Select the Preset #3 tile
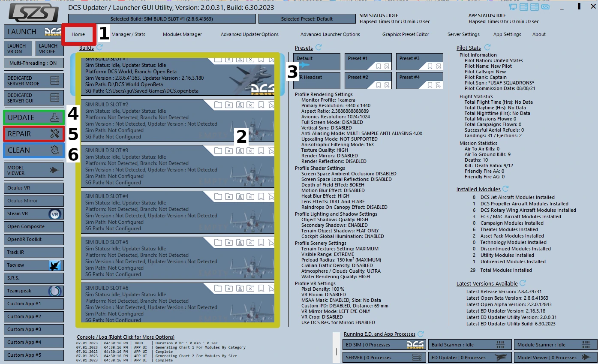 (420, 62)
